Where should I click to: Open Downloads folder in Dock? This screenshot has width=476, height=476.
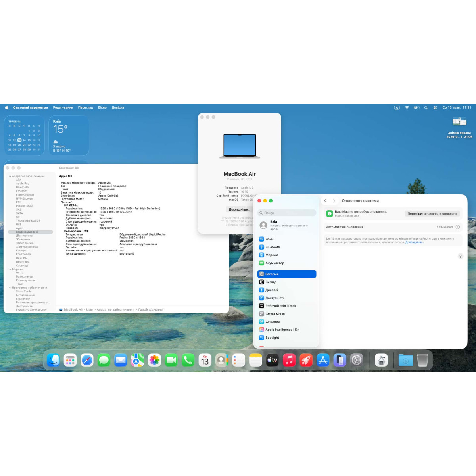pos(406,360)
